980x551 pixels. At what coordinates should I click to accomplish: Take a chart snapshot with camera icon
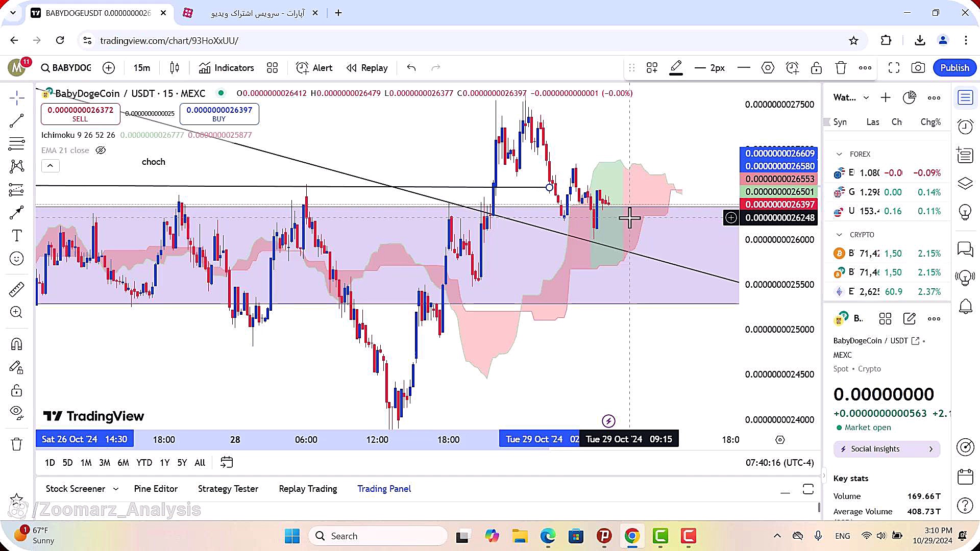(918, 68)
